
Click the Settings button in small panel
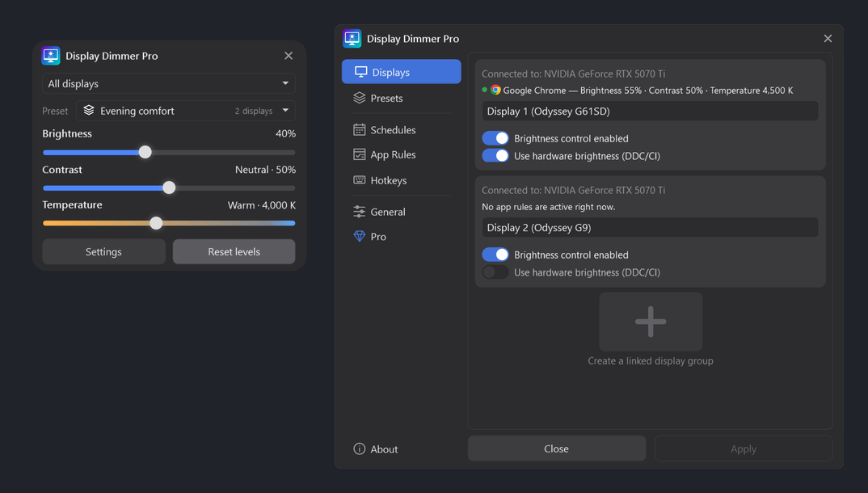(x=103, y=252)
